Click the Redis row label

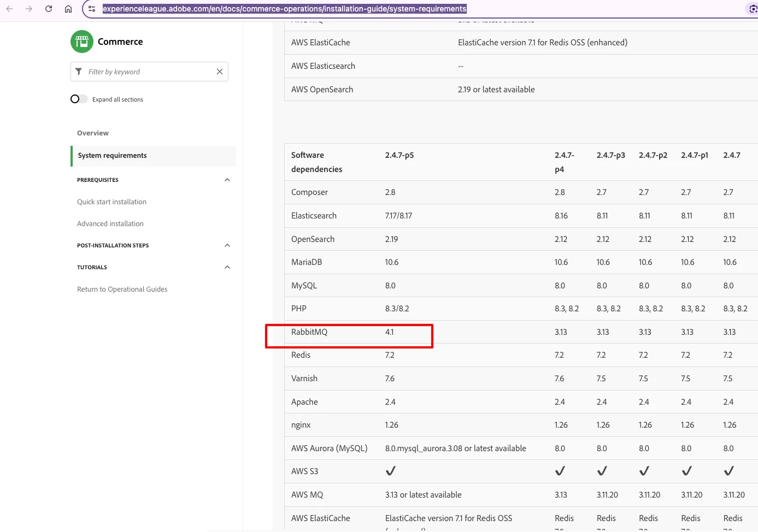point(301,355)
